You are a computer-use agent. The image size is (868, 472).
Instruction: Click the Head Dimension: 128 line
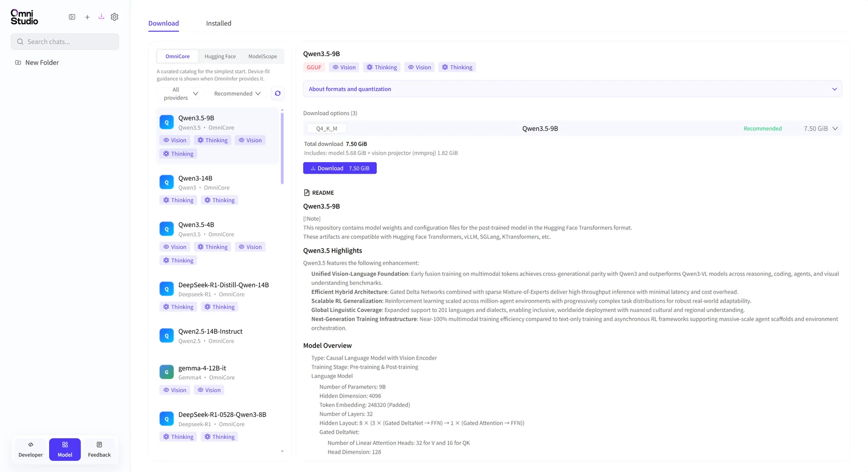(354, 452)
